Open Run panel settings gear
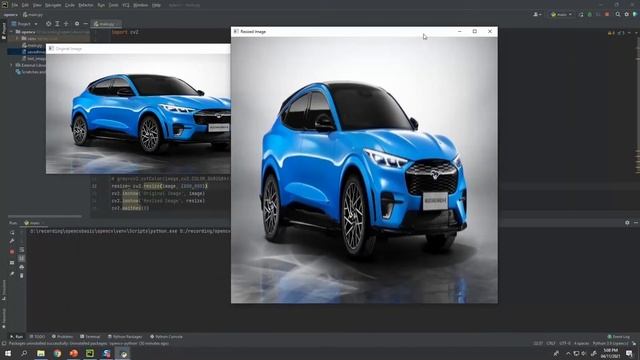Viewport: 640px width, 360px height. (x=627, y=223)
